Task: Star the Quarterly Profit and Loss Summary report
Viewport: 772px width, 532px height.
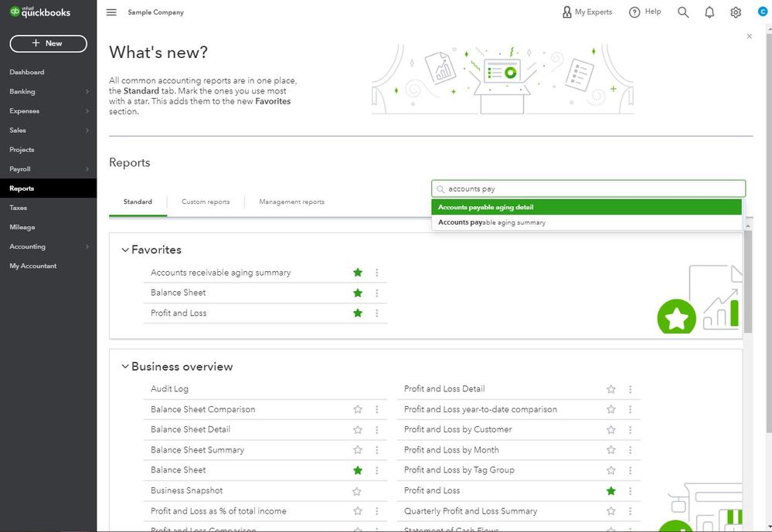Action: (611, 511)
